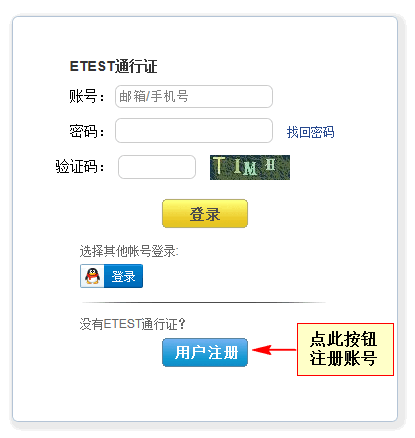Focus the 邮箱/手机号 account field

click(x=194, y=97)
